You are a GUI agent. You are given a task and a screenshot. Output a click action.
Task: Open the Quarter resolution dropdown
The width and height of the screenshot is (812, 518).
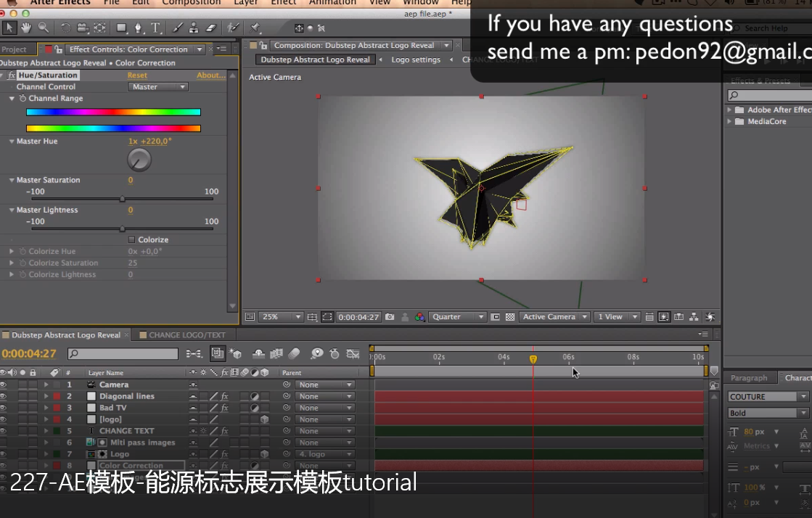pyautogui.click(x=457, y=316)
